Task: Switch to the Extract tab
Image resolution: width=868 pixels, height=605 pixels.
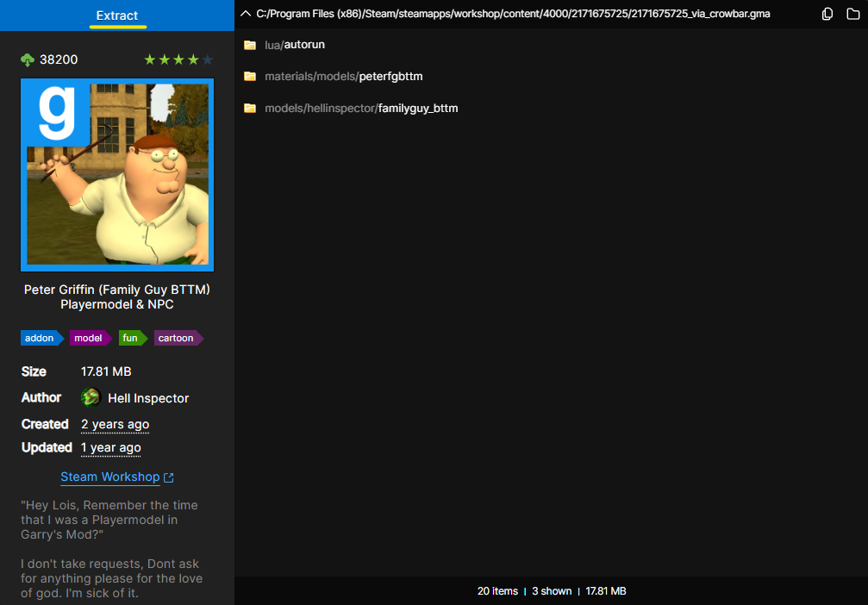Action: point(117,16)
